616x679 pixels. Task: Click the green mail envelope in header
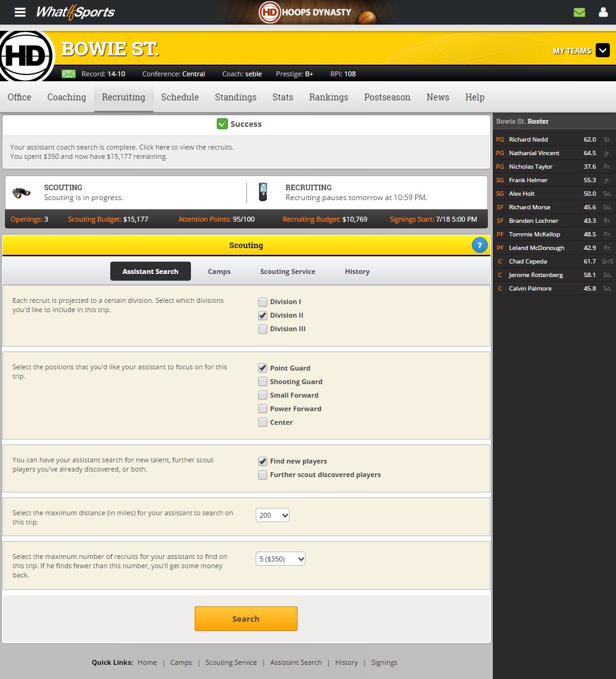click(x=579, y=12)
